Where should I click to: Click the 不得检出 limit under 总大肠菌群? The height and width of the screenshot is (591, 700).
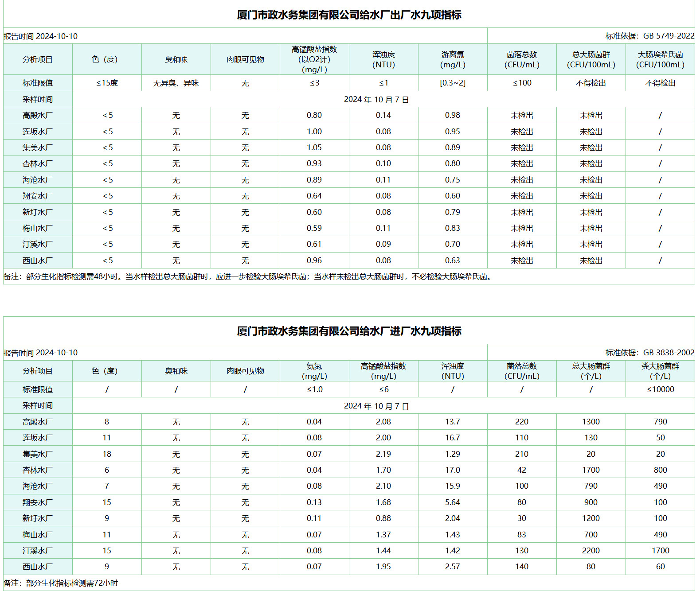(591, 83)
